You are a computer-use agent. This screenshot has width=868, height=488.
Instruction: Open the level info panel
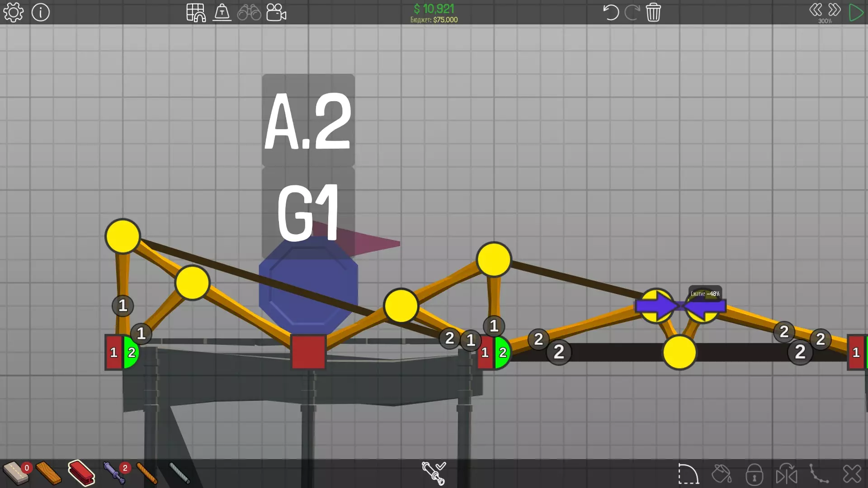41,13
